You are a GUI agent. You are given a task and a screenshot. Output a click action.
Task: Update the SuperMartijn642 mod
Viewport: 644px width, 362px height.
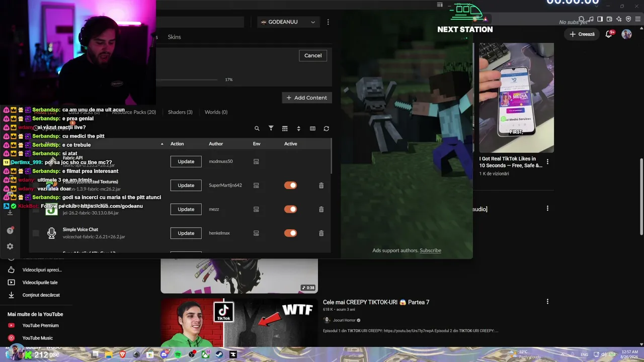click(x=186, y=186)
